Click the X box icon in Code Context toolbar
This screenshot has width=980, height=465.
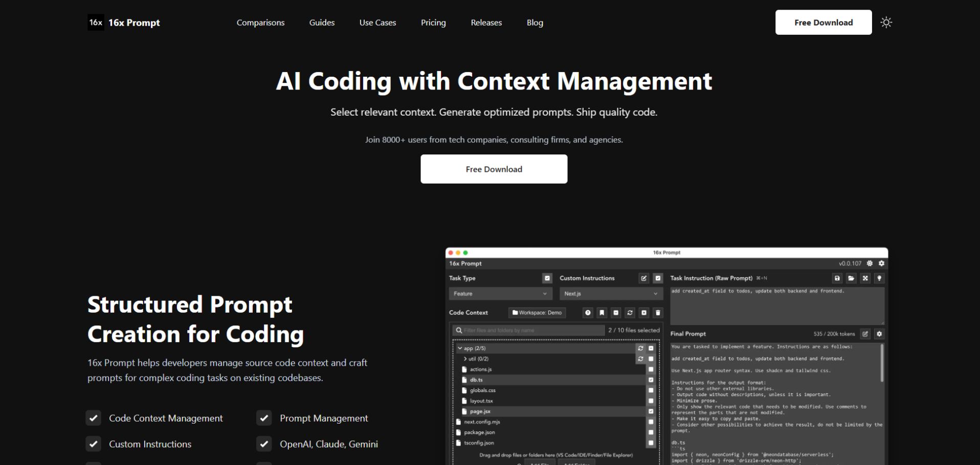(x=644, y=313)
